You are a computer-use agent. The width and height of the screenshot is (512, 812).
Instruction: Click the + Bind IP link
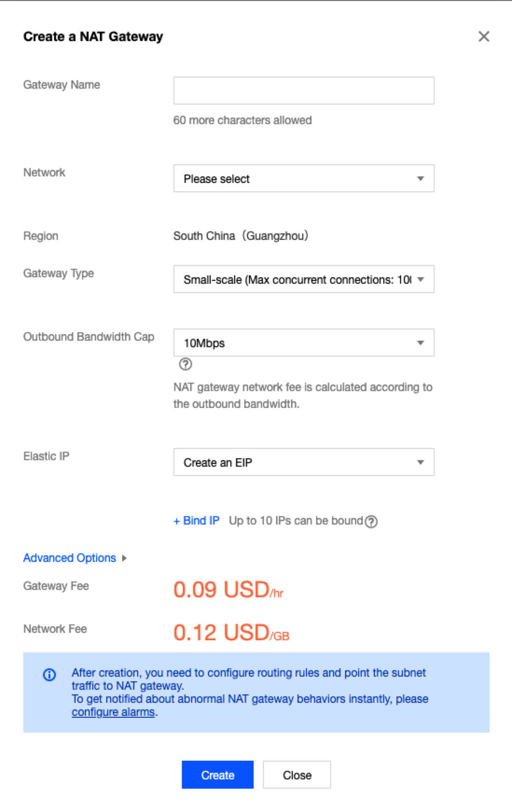click(196, 521)
